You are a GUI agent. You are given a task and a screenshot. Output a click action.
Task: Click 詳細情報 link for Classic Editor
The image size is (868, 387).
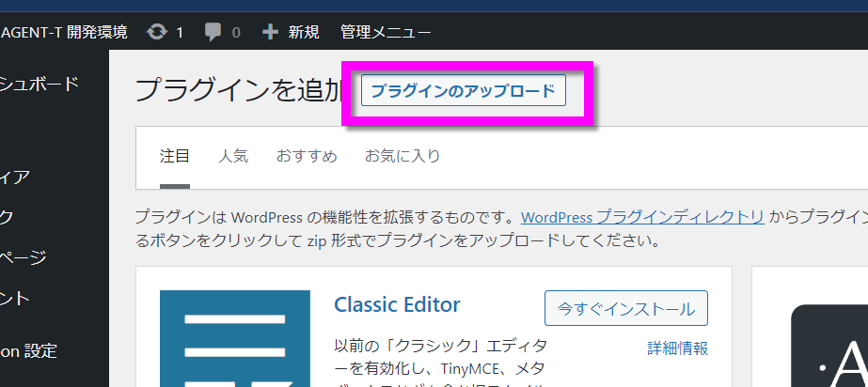677,348
